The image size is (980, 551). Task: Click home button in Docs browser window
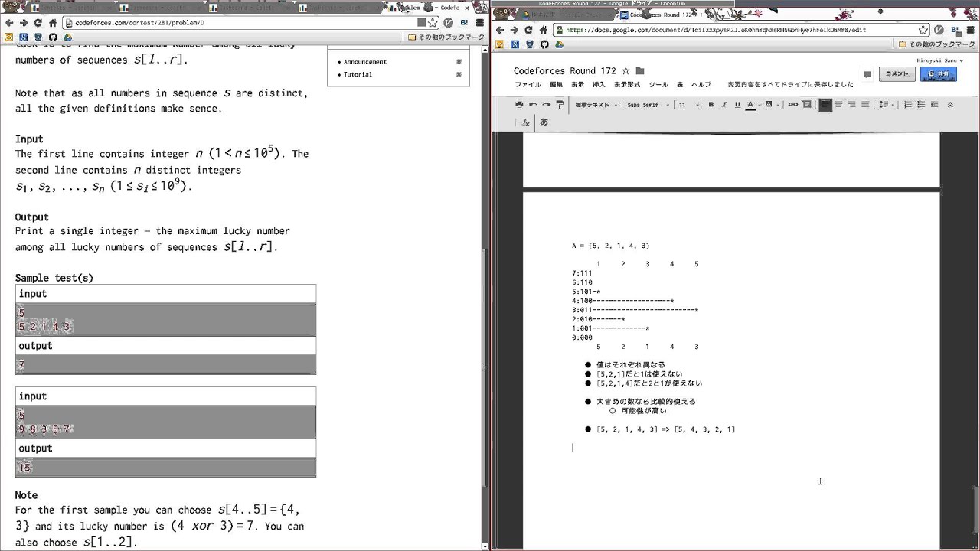(543, 30)
